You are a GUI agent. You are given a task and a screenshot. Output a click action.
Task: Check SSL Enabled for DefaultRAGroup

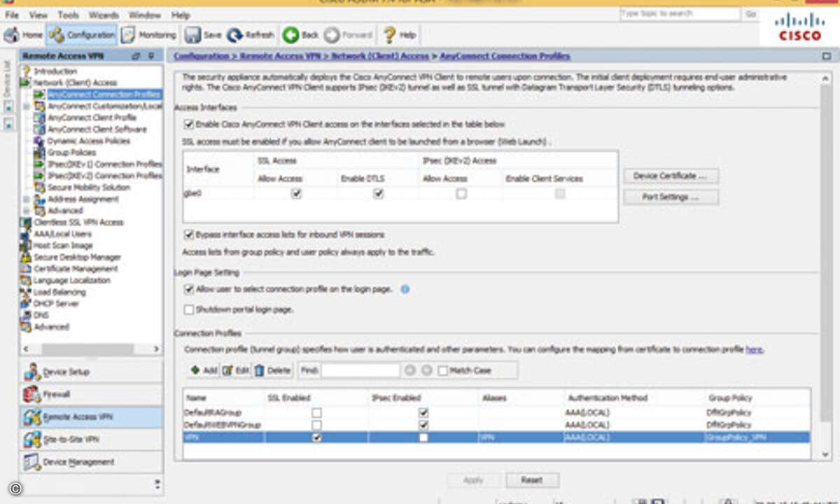pyautogui.click(x=317, y=412)
